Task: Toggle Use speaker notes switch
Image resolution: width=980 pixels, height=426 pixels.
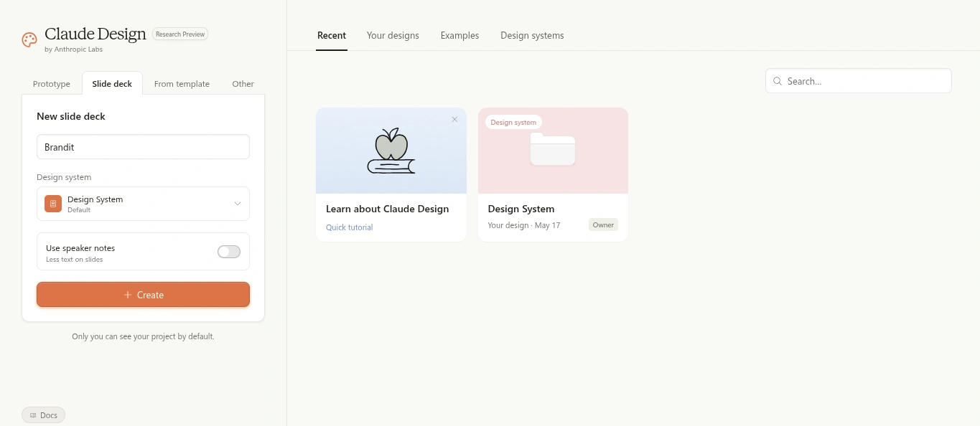Action: point(229,252)
